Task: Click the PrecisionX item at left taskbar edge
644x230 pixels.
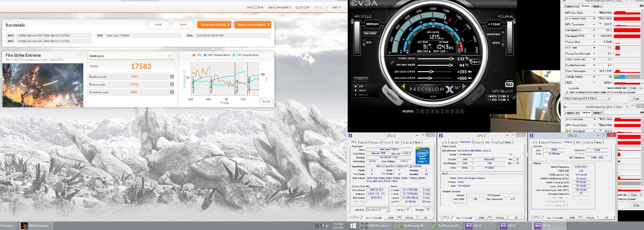Action: 9,225
